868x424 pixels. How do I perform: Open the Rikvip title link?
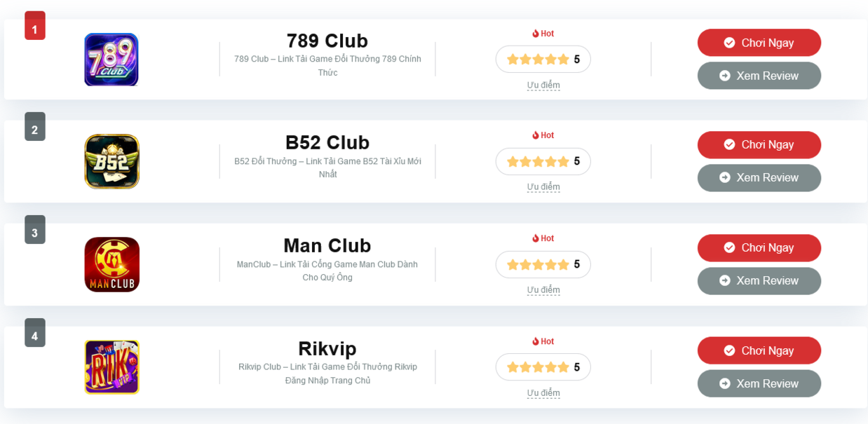327,348
